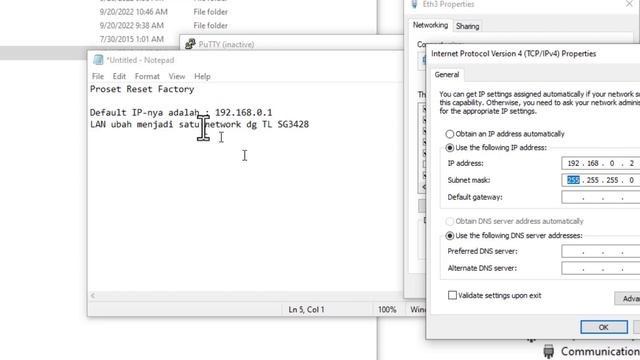Select the 9/20/2022 9:38 AM File folder row
Viewport: 640px width, 360px height.
(163, 25)
